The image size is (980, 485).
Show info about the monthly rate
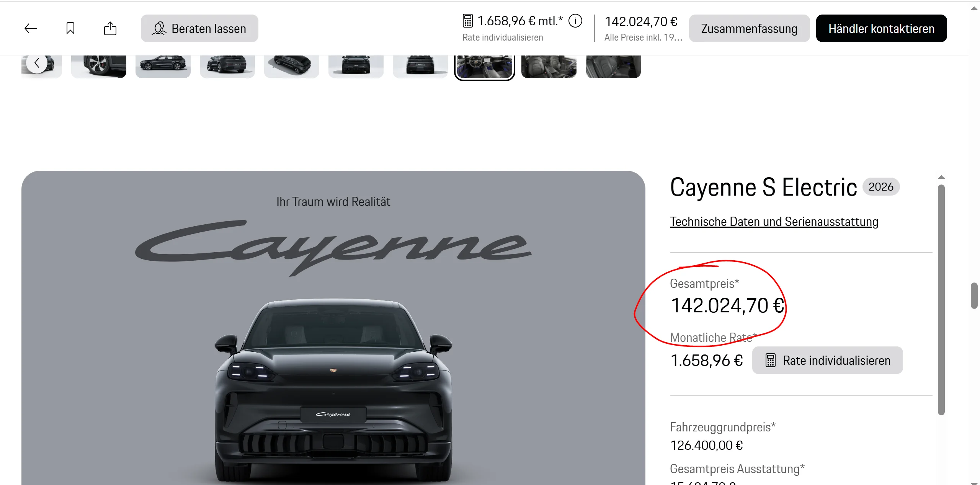click(x=575, y=21)
